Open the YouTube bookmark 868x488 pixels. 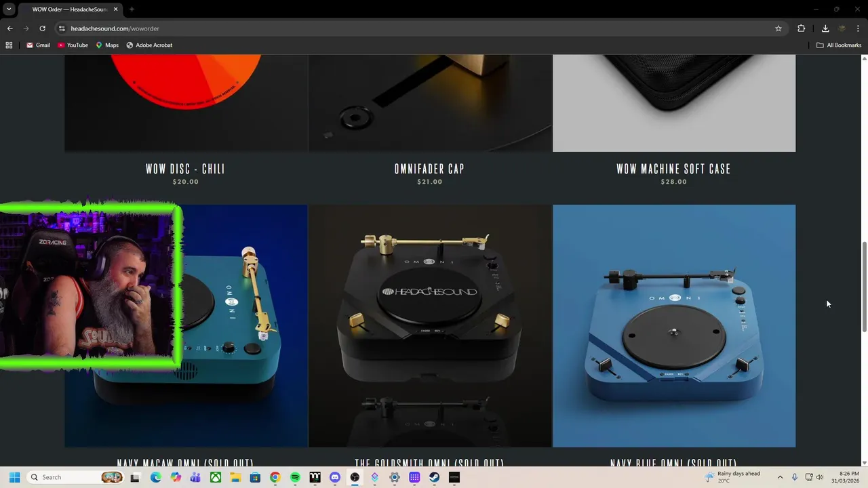point(73,45)
